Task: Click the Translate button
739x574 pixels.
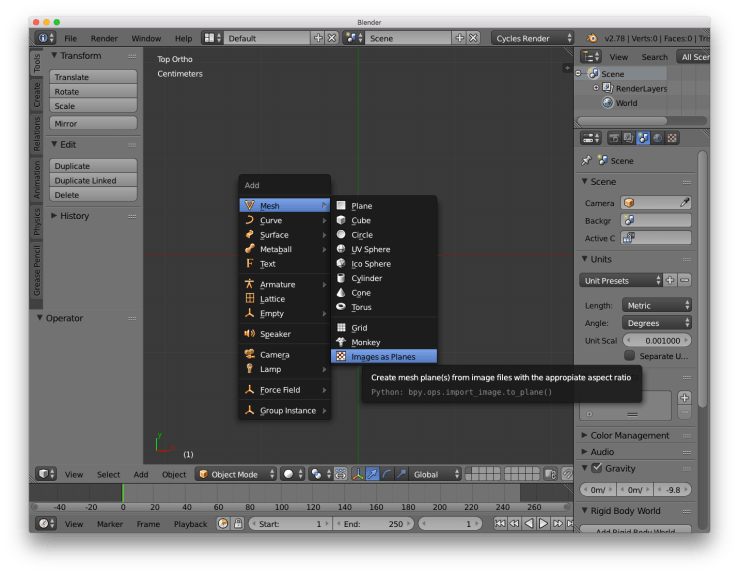Action: pos(93,77)
